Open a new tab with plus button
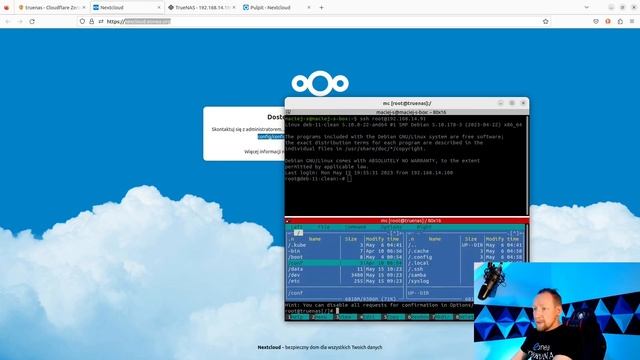 [321, 7]
